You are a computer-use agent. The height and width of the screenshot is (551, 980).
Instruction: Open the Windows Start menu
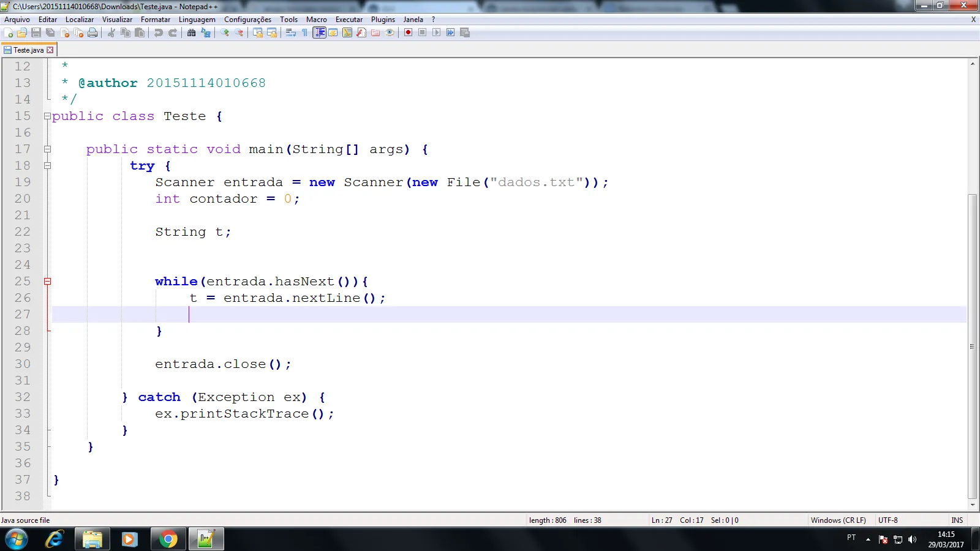17,539
